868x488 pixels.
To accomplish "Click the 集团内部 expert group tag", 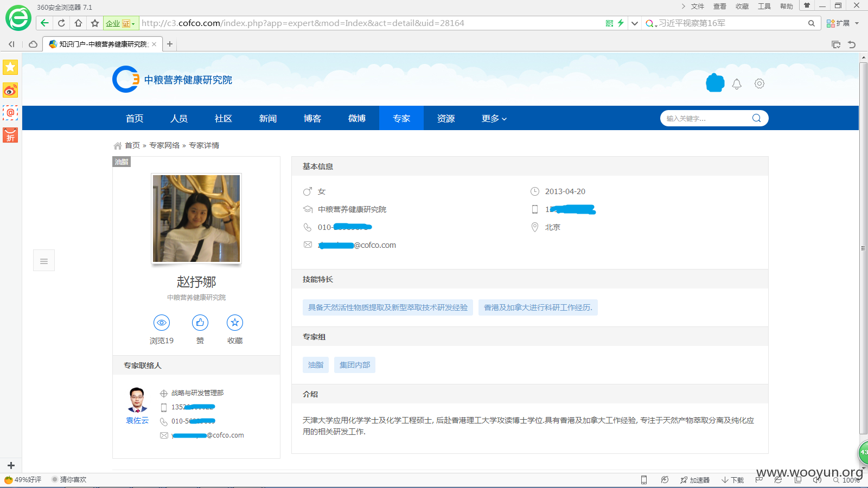I will [355, 365].
